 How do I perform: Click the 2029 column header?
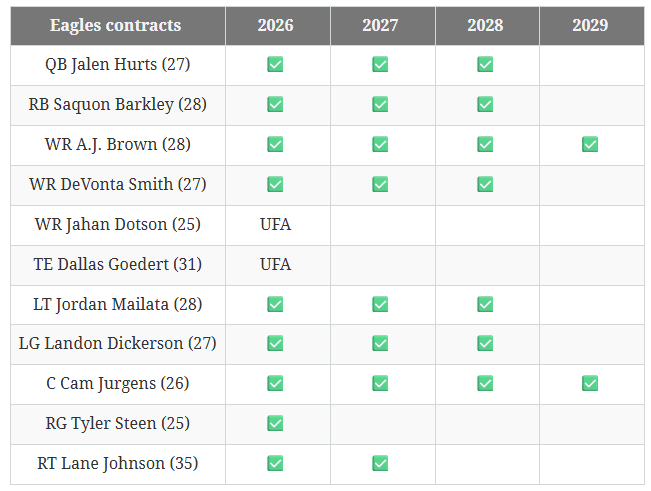coord(590,25)
